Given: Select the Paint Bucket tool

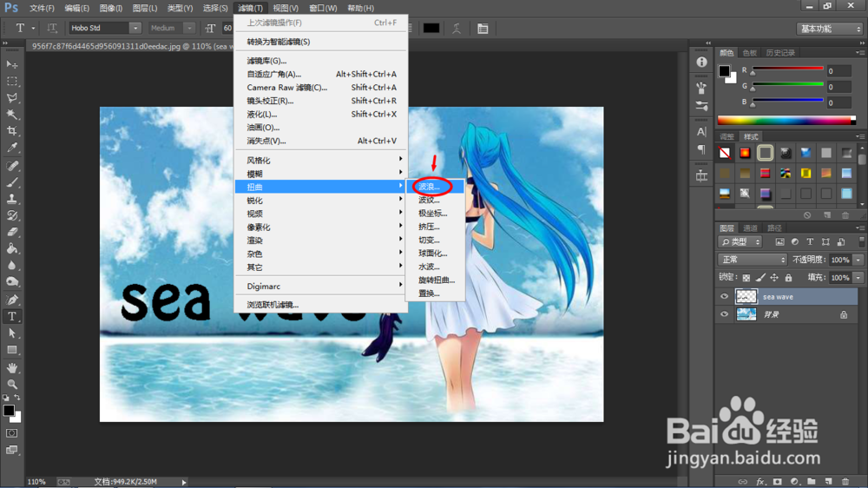Looking at the screenshot, I should click(11, 248).
